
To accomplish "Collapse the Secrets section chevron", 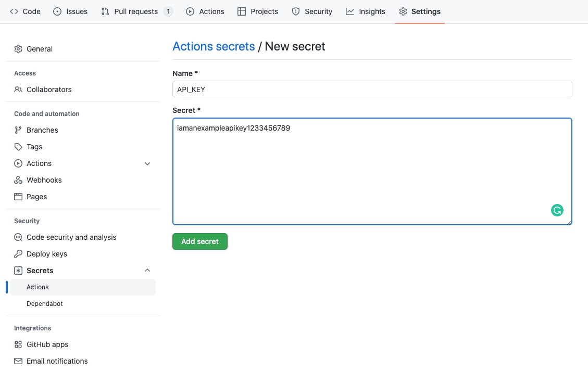I will [x=147, y=270].
